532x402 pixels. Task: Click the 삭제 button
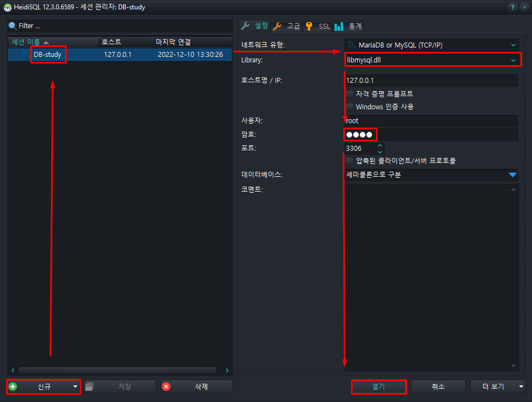tap(196, 387)
